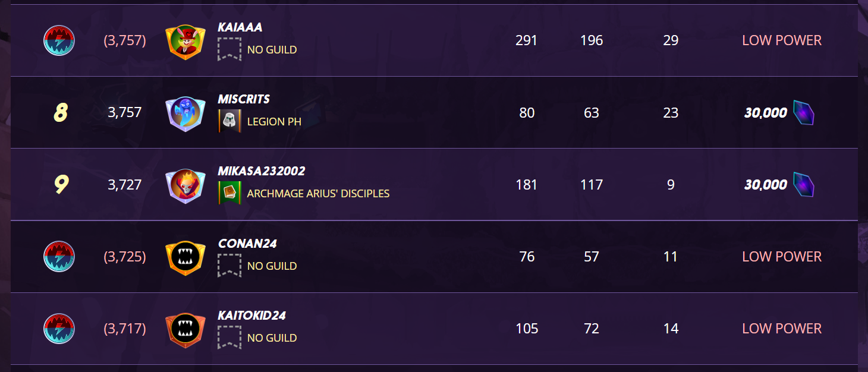The image size is (868, 372).
Task: Open the KAIAAA player profile name
Action: point(240,27)
